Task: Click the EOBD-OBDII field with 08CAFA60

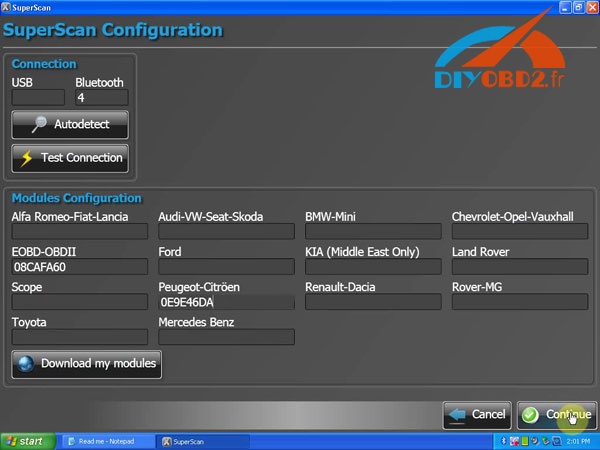Action: point(80,267)
